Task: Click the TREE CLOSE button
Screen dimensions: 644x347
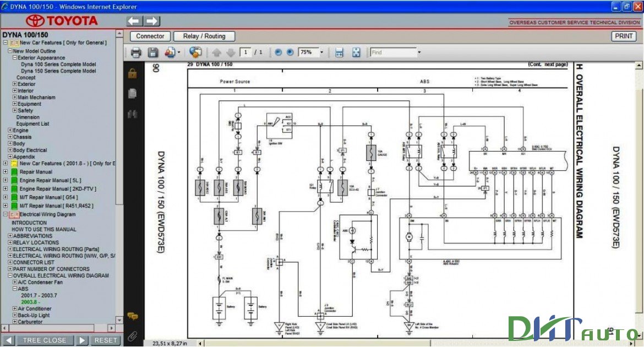Action: (45, 340)
